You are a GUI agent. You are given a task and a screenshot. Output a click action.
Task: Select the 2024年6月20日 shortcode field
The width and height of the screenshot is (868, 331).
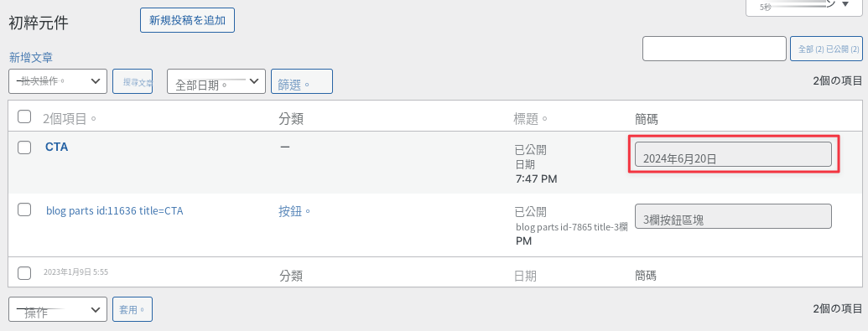click(733, 154)
